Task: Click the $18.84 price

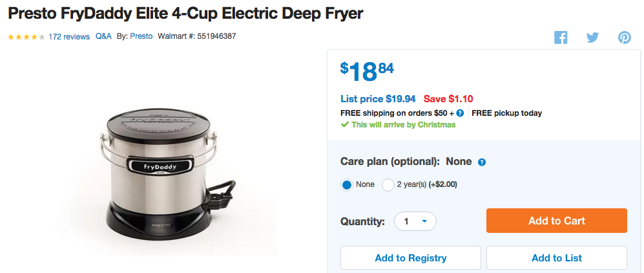Action: tap(367, 71)
